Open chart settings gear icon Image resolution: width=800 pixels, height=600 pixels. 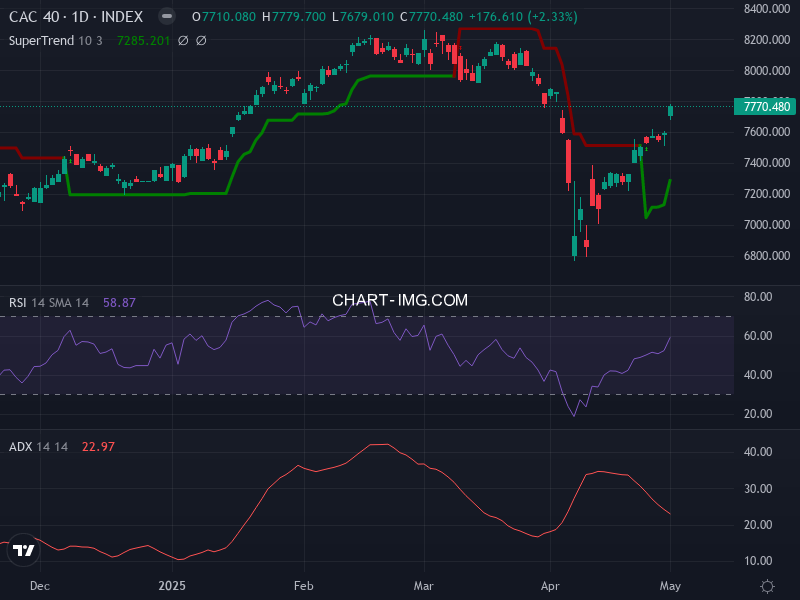767,586
